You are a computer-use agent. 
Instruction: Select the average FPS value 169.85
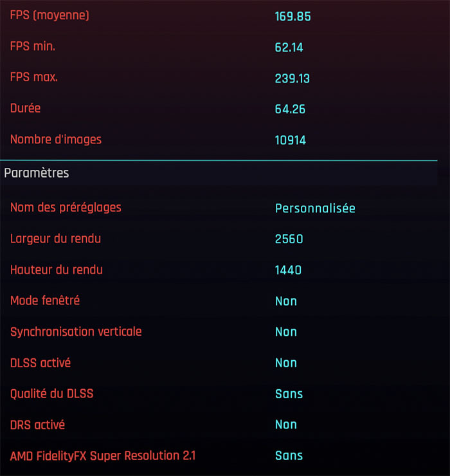292,16
